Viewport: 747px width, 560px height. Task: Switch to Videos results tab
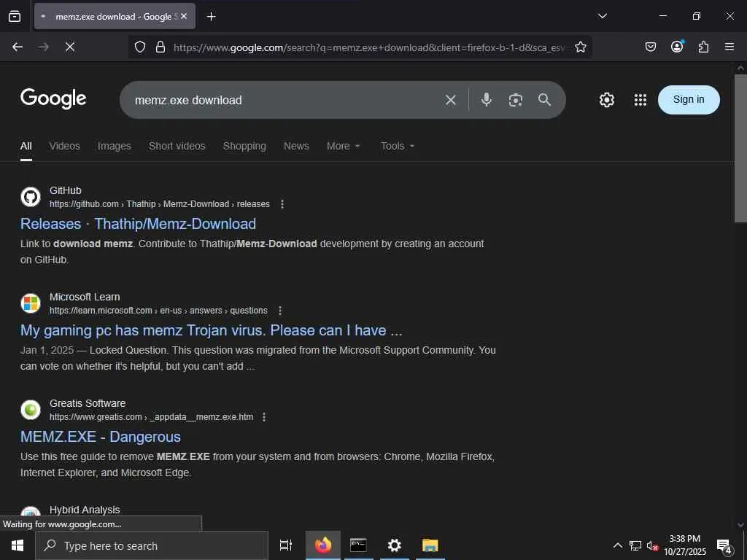point(65,146)
